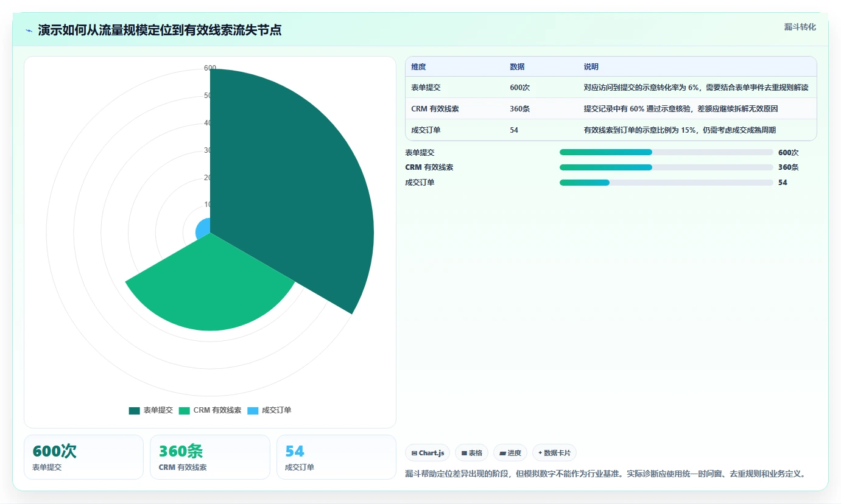Click the lightning icon beside the title

[29, 30]
